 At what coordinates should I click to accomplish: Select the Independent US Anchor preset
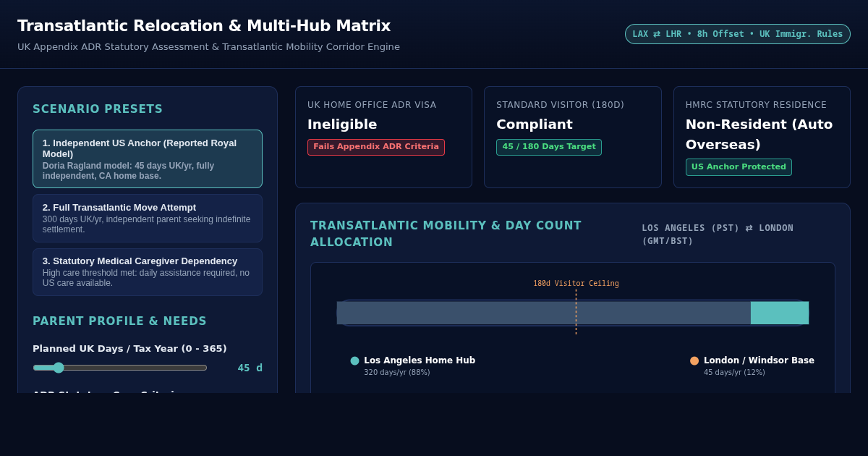148,159
